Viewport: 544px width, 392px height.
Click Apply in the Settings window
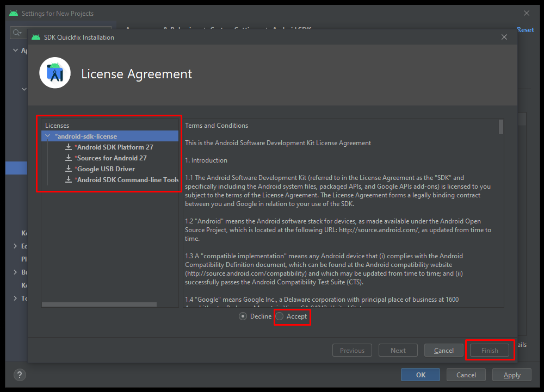click(512, 375)
